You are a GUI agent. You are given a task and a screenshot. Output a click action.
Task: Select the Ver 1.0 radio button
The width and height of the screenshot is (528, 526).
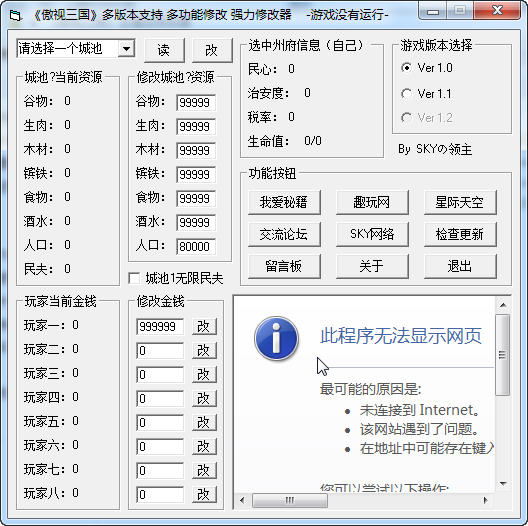(x=406, y=68)
